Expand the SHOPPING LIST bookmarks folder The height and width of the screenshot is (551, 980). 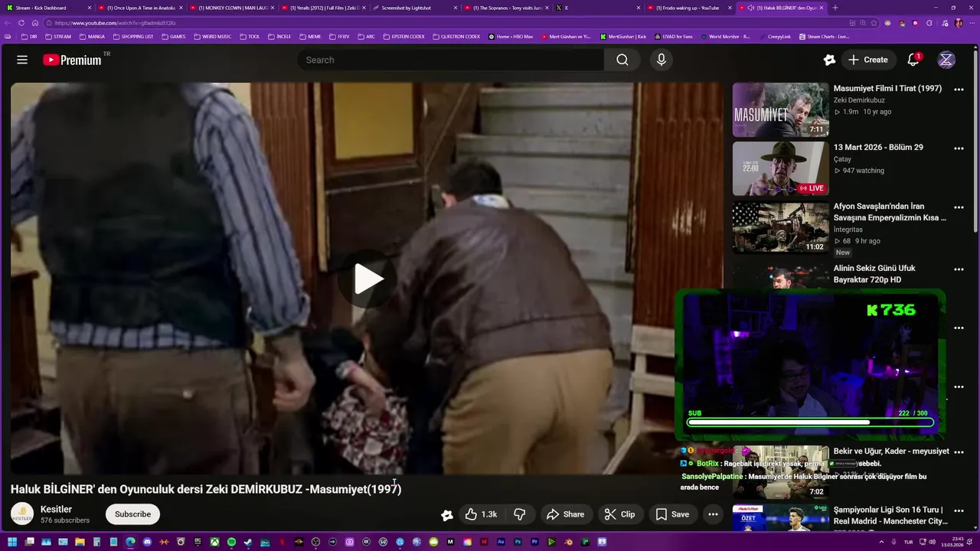pyautogui.click(x=132, y=36)
